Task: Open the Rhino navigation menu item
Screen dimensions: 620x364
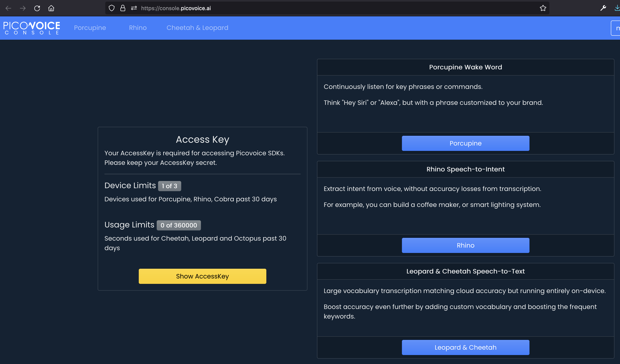Action: tap(138, 28)
